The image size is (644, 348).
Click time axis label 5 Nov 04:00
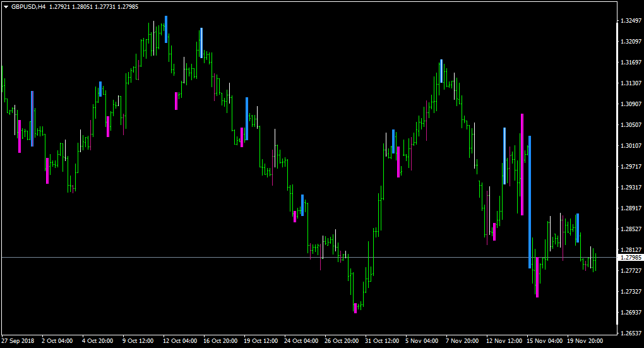pos(422,341)
